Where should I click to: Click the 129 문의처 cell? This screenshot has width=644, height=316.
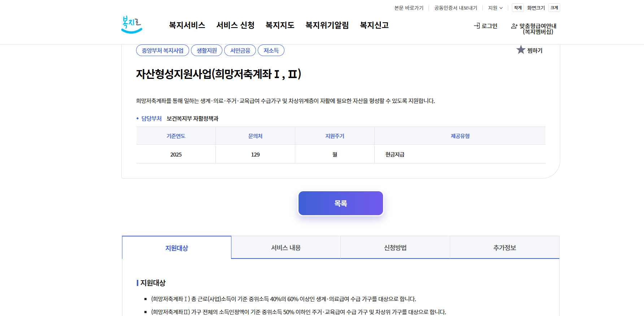255,154
